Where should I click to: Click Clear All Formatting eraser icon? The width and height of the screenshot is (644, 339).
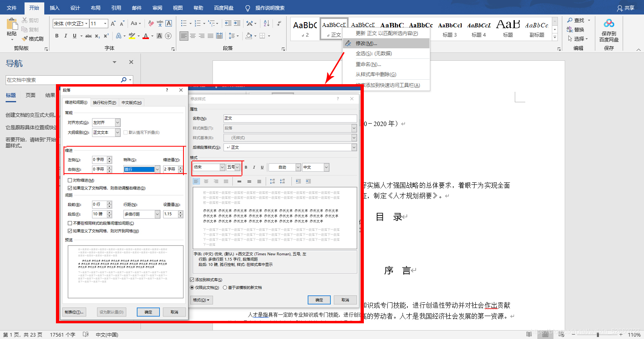click(151, 23)
